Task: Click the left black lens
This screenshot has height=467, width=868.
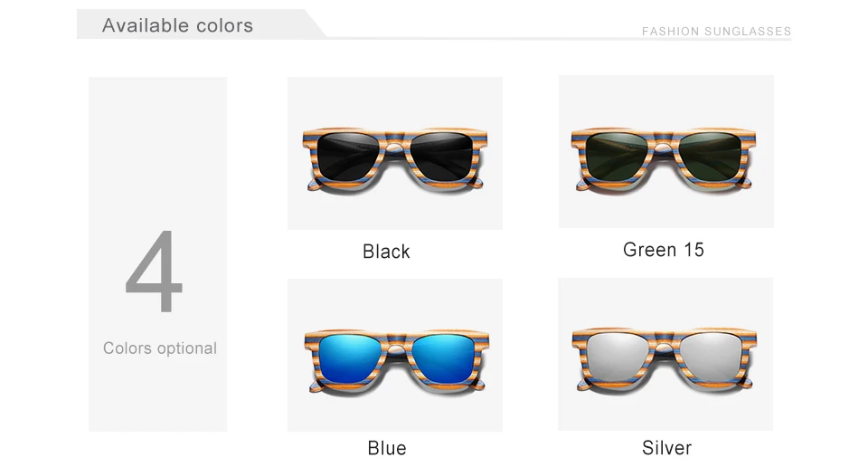Action: pos(348,157)
